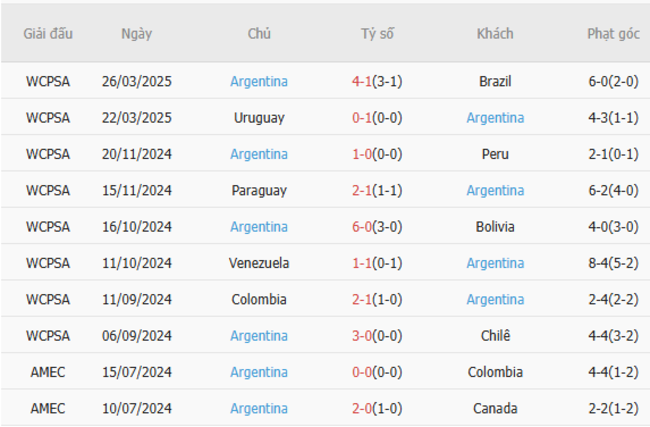Select the Uruguay home team name

coord(259,117)
